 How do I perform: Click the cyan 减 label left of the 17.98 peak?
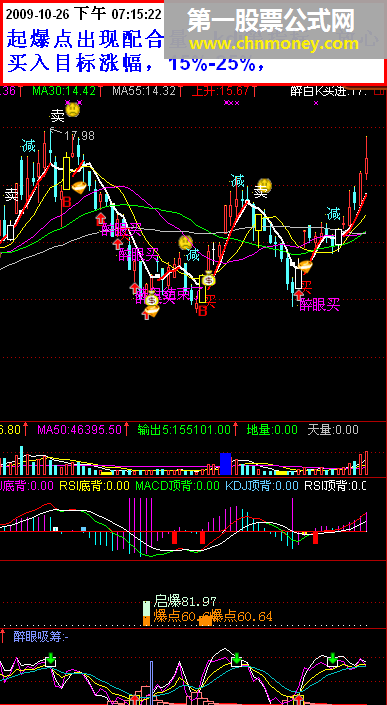pyautogui.click(x=29, y=146)
